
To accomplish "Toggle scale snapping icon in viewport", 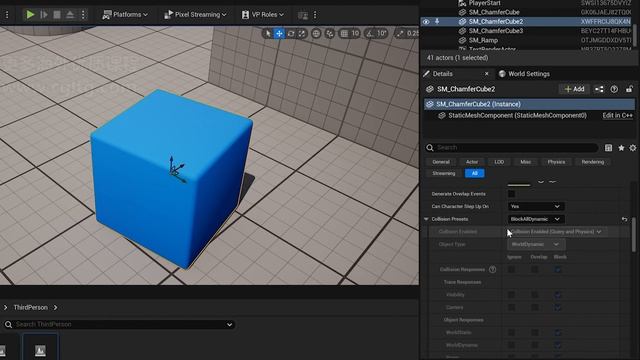I will 400,33.
